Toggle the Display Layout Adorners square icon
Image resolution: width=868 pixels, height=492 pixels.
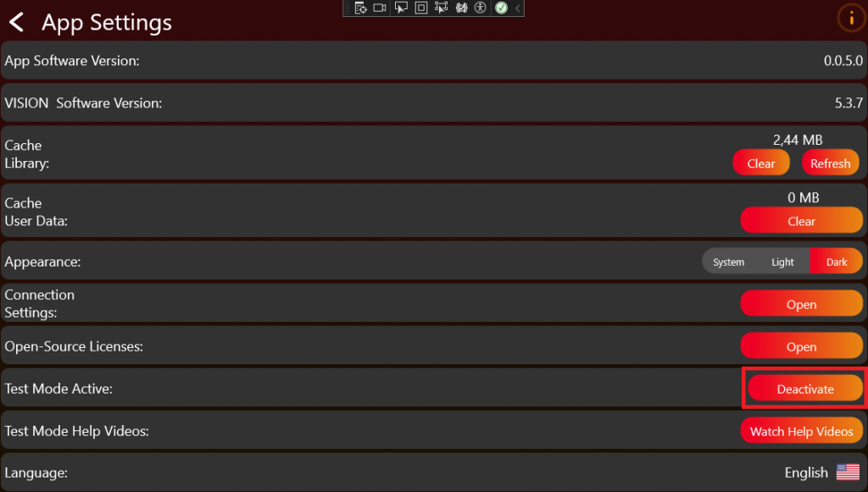tap(421, 8)
